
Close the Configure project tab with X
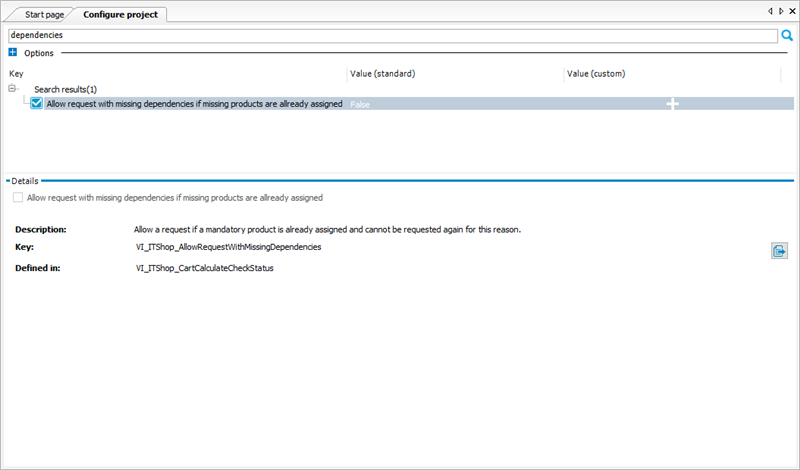click(792, 11)
